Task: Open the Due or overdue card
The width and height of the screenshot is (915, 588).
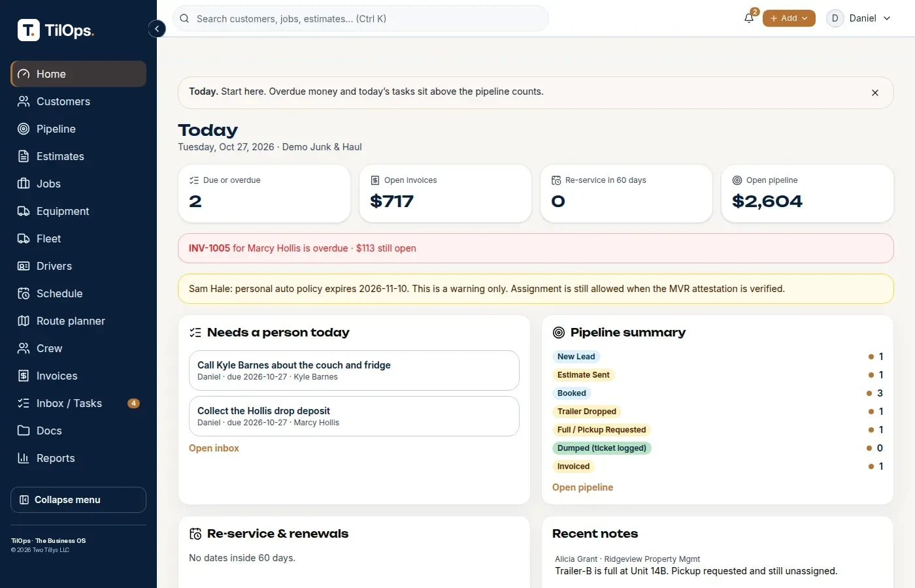Action: (264, 193)
